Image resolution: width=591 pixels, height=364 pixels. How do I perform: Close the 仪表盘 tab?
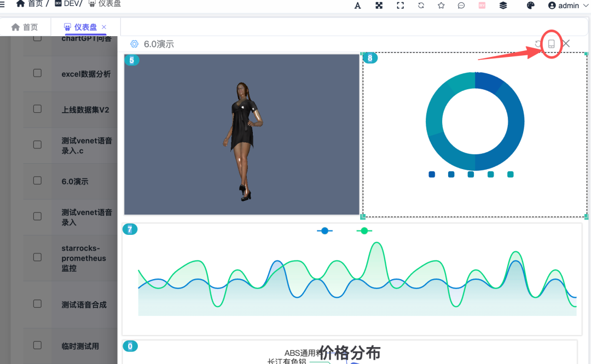click(x=104, y=27)
